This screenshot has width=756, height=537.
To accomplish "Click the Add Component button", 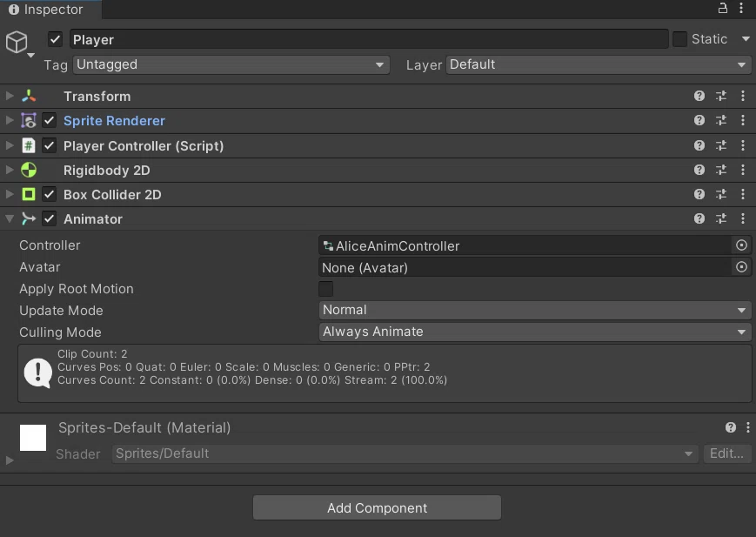I will [377, 507].
